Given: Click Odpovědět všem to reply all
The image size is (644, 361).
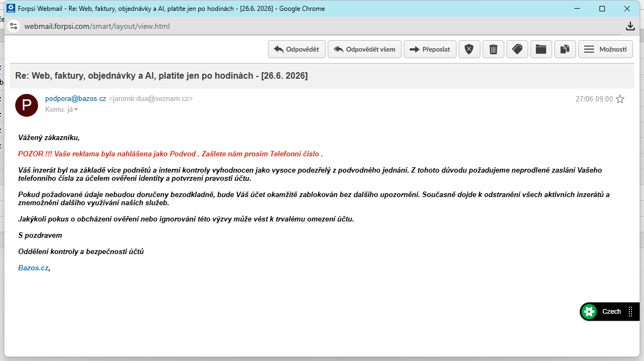Looking at the screenshot, I should pos(364,49).
